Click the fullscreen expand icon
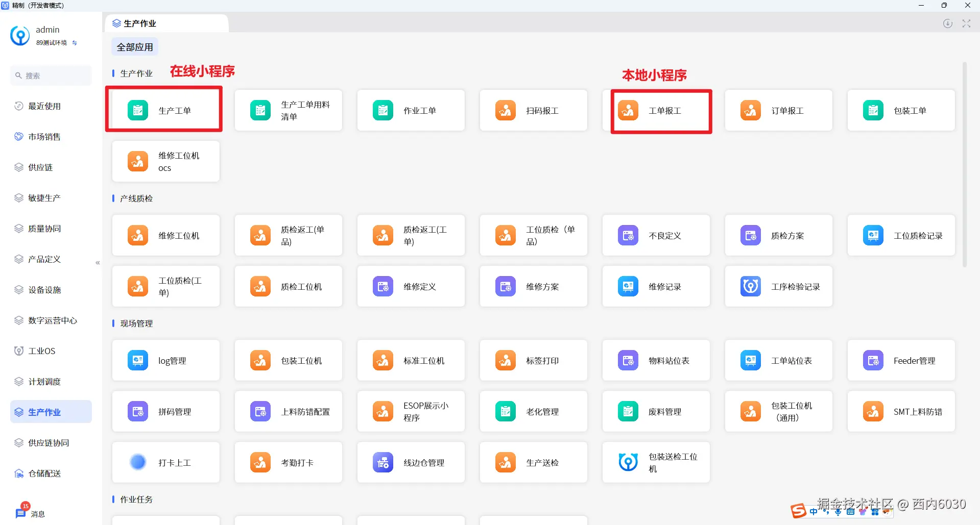Image resolution: width=980 pixels, height=525 pixels. (x=966, y=23)
